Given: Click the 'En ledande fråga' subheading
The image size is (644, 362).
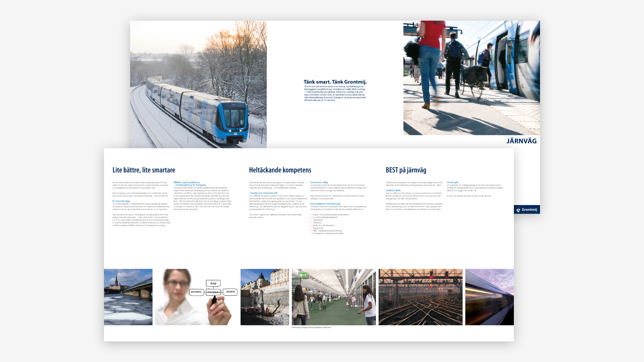Looking at the screenshot, I should coord(121,201).
